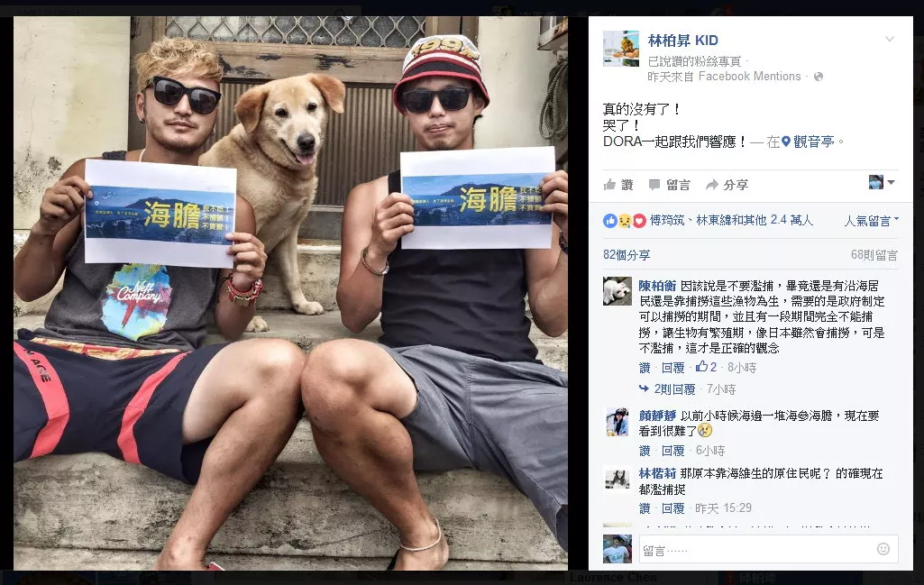Open the emoji picker in comment box
Viewport: 924px width, 585px height.
click(x=883, y=549)
